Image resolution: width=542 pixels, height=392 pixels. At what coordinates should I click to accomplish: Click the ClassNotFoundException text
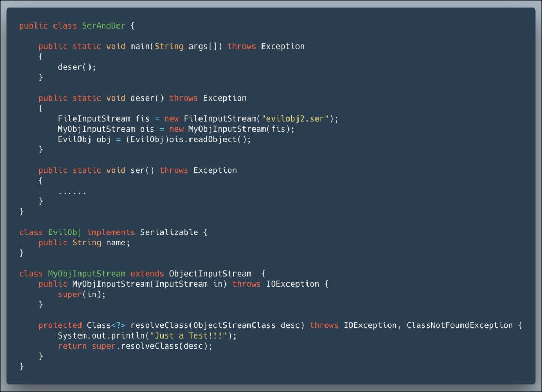(x=459, y=325)
